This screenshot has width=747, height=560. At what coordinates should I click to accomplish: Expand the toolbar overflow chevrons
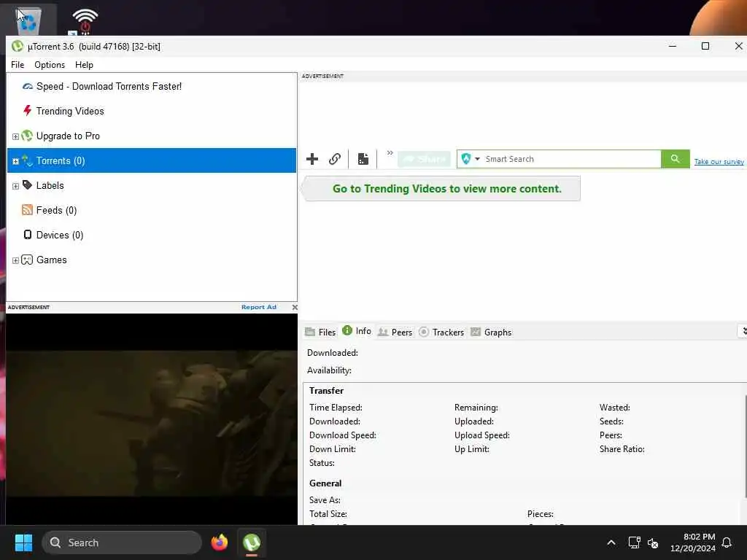point(390,153)
